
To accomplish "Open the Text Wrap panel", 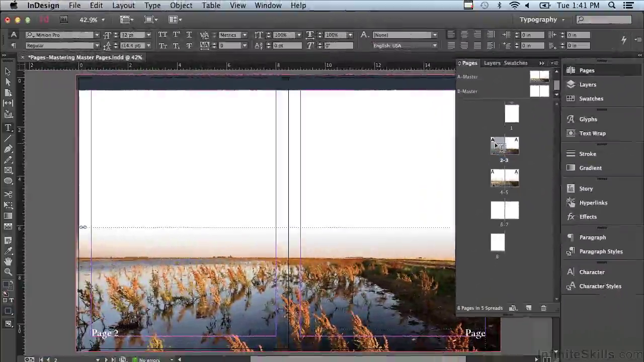I will click(592, 133).
